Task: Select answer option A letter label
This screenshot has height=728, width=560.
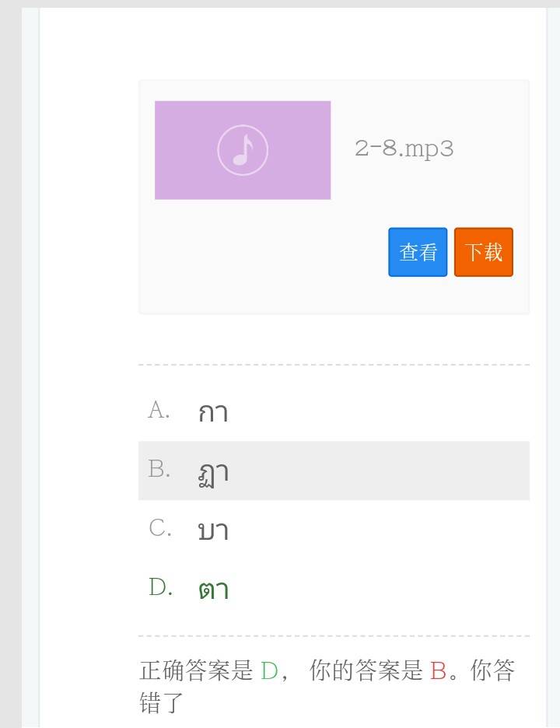Action: click(159, 410)
